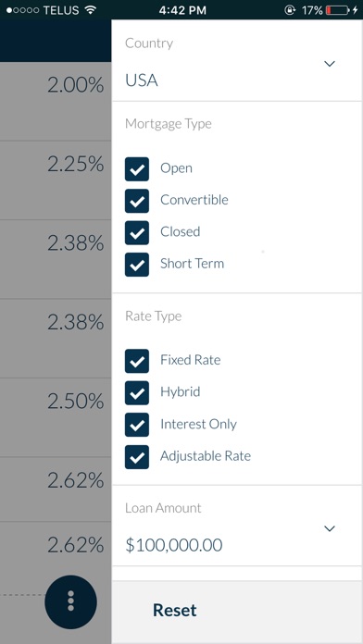Uncheck Adjustable Rate

pos(137,457)
